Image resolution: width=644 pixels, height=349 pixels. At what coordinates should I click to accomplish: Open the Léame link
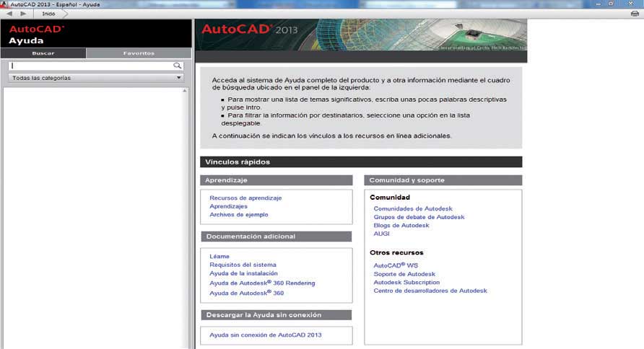(219, 256)
